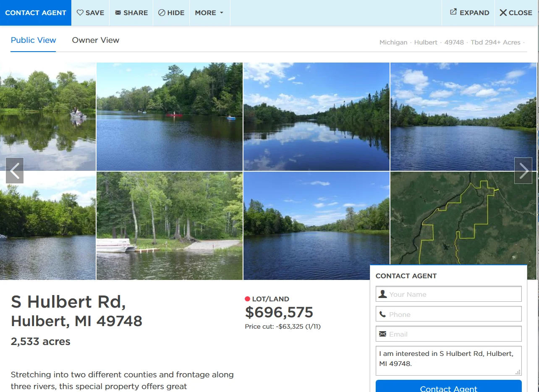Click the heart Save icon
The height and width of the screenshot is (392, 539).
point(80,13)
